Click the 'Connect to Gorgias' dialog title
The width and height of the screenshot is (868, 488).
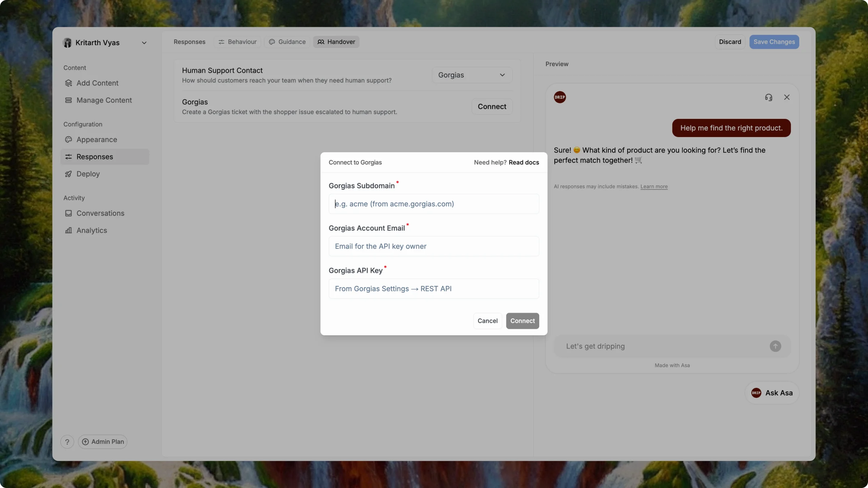pyautogui.click(x=355, y=163)
